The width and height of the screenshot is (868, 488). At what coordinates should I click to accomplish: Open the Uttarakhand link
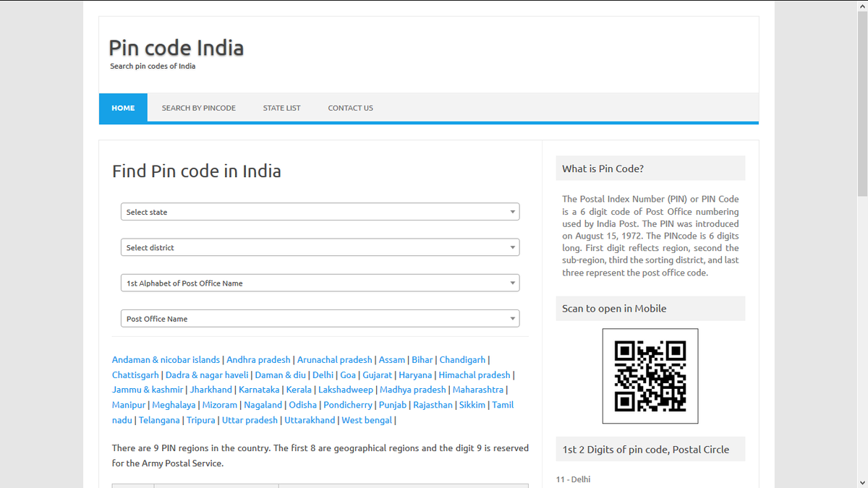(x=310, y=420)
